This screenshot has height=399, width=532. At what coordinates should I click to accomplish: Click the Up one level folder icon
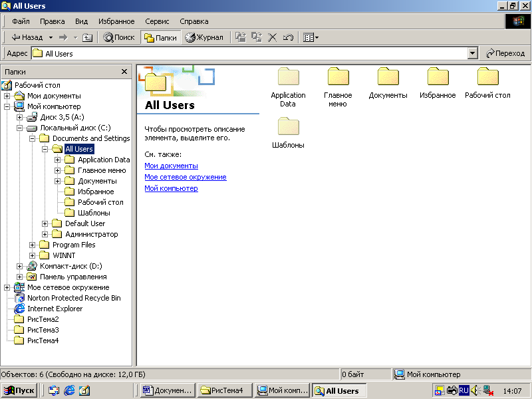[x=87, y=37]
